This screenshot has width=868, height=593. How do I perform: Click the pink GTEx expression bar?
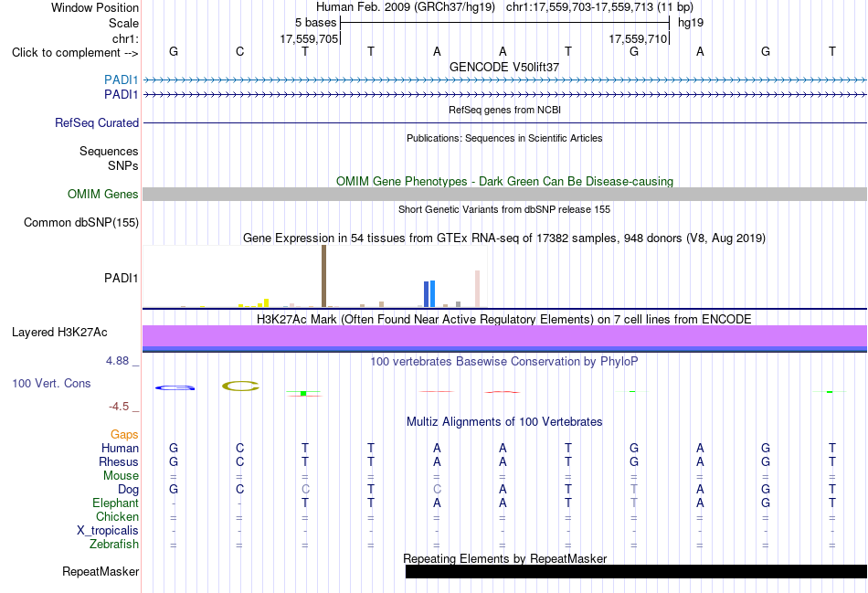pyautogui.click(x=477, y=289)
